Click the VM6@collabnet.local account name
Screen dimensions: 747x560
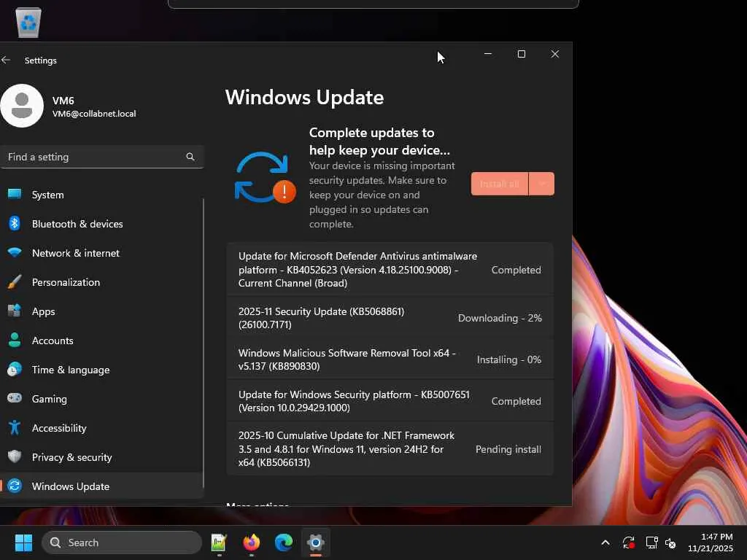(94, 114)
